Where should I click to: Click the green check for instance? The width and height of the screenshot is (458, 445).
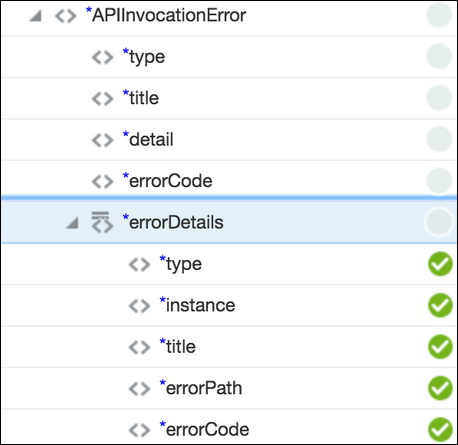click(x=440, y=305)
